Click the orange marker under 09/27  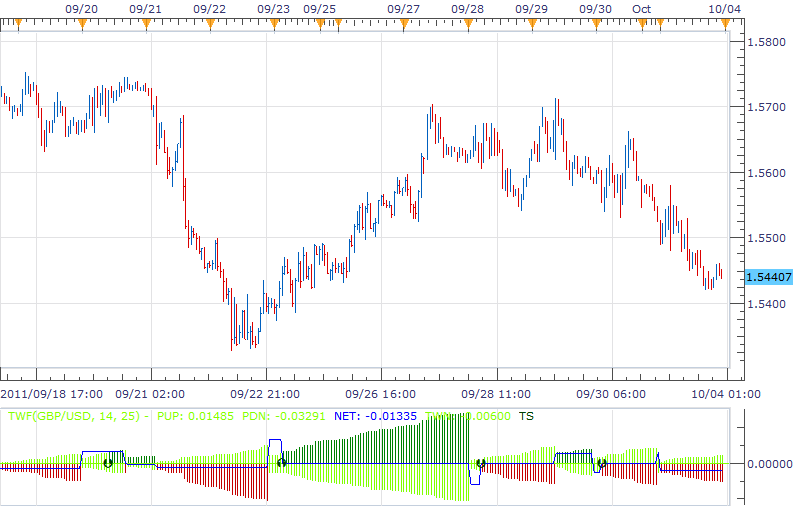point(405,23)
